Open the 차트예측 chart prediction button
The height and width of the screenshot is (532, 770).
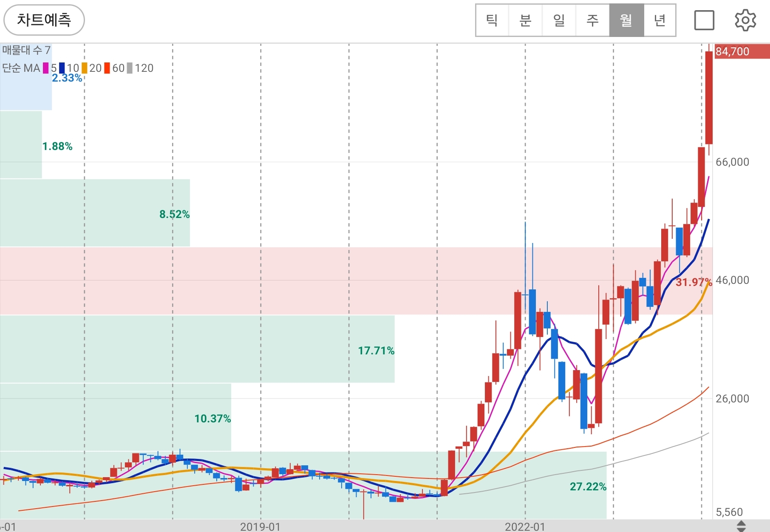point(44,20)
